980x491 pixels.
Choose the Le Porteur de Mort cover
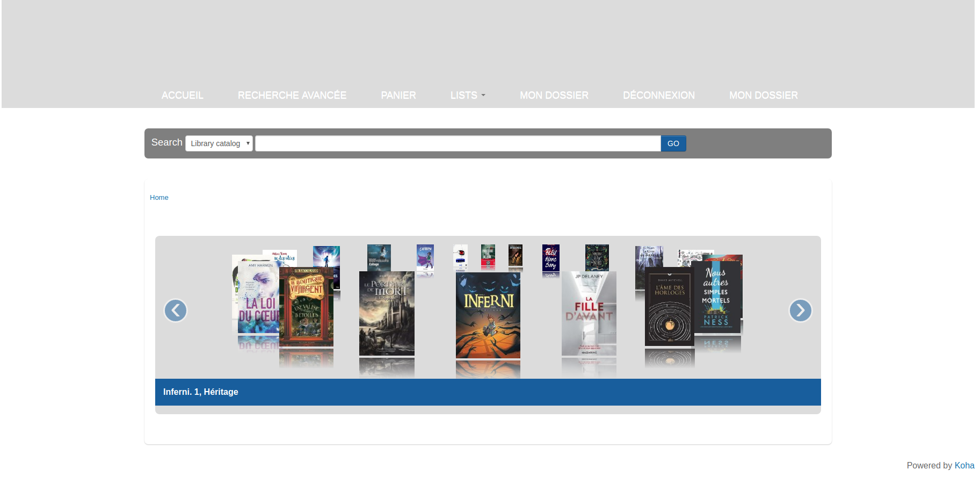point(387,314)
